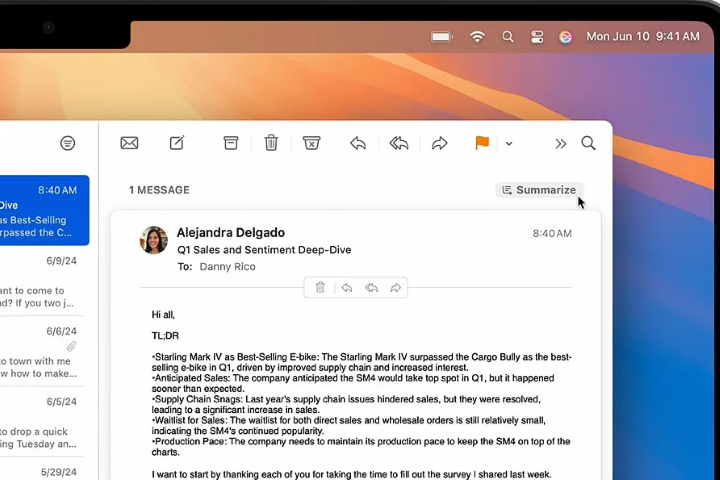Open flag color dropdown arrow
Screen dimensions: 720x480
coord(509,144)
